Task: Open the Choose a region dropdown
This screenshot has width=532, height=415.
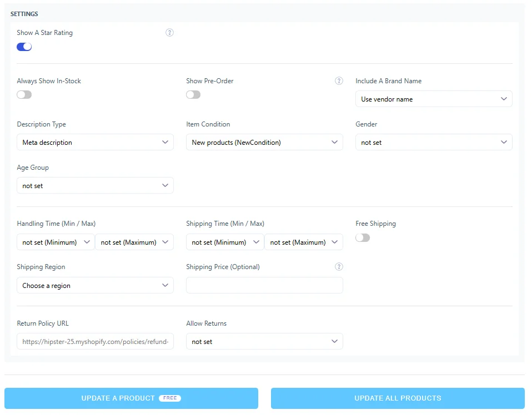Action: [x=94, y=285]
